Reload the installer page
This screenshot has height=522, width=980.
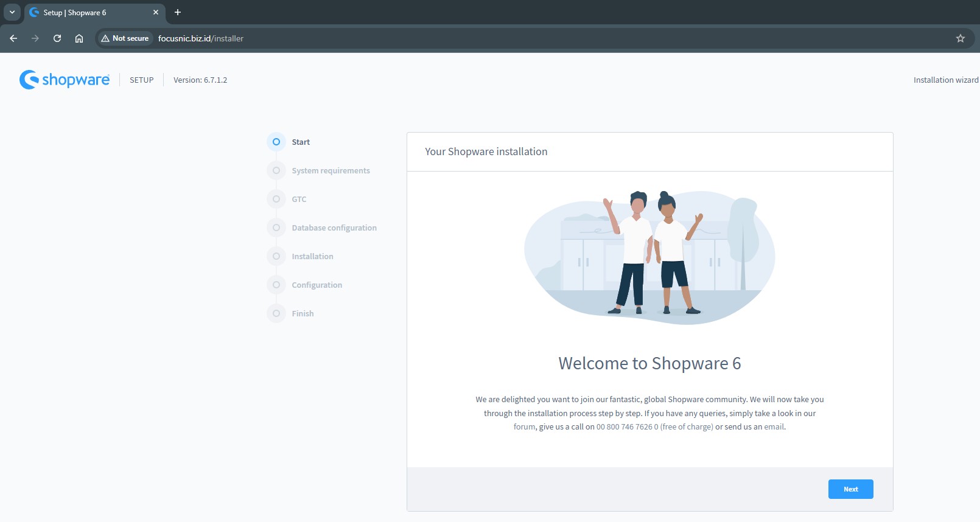(57, 38)
